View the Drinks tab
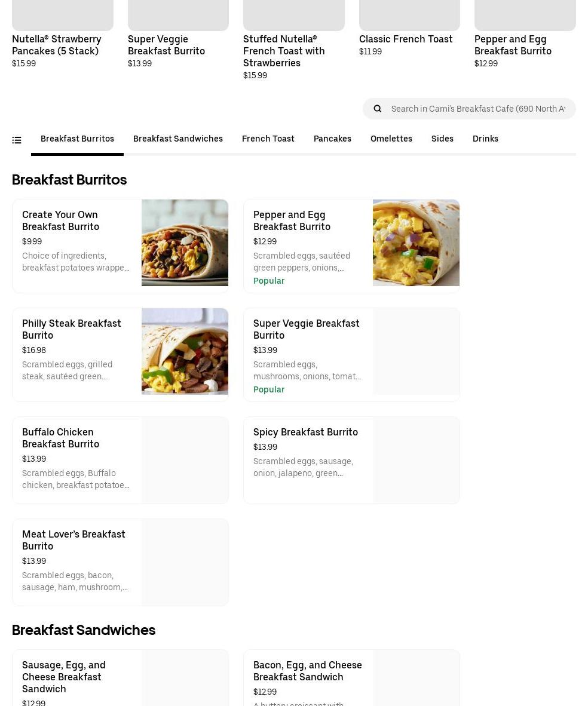The height and width of the screenshot is (706, 588). pyautogui.click(x=485, y=139)
